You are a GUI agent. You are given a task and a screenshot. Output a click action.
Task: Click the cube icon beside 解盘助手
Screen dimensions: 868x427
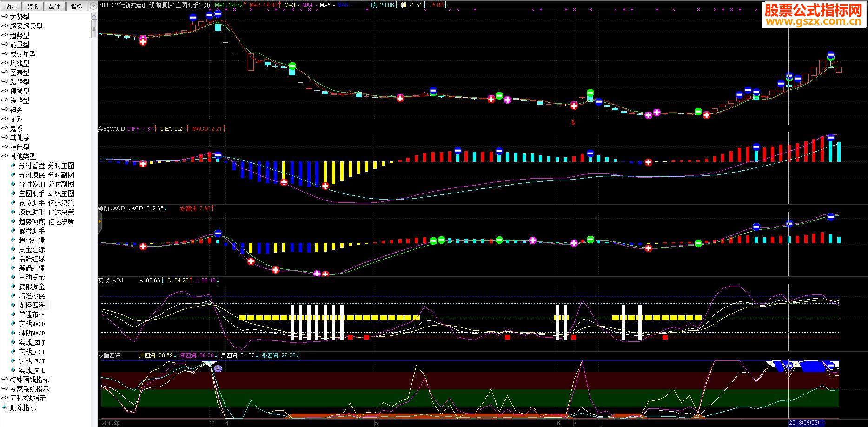coord(13,231)
